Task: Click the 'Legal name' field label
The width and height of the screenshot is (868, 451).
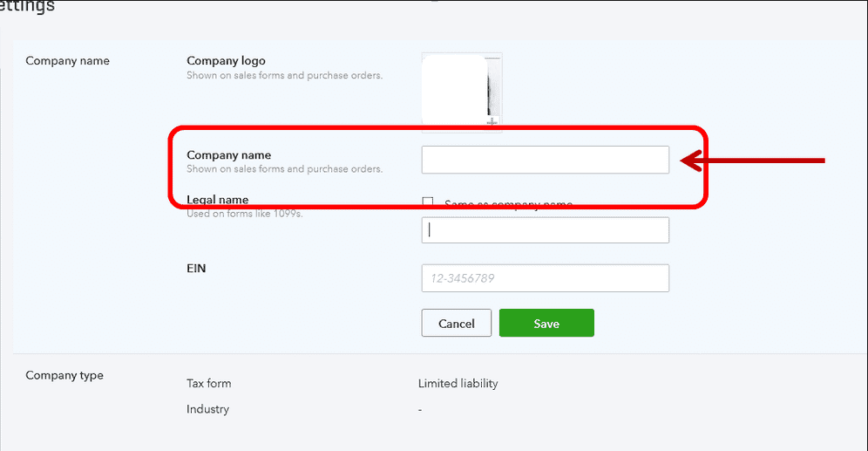Action: [218, 200]
